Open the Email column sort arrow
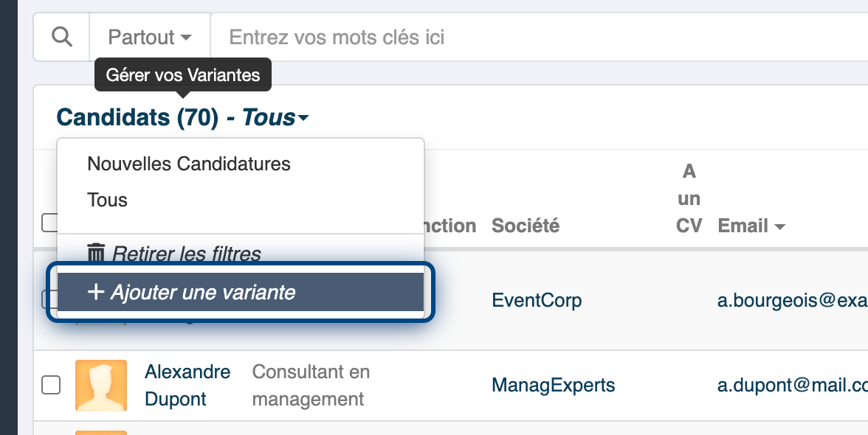 tap(780, 226)
